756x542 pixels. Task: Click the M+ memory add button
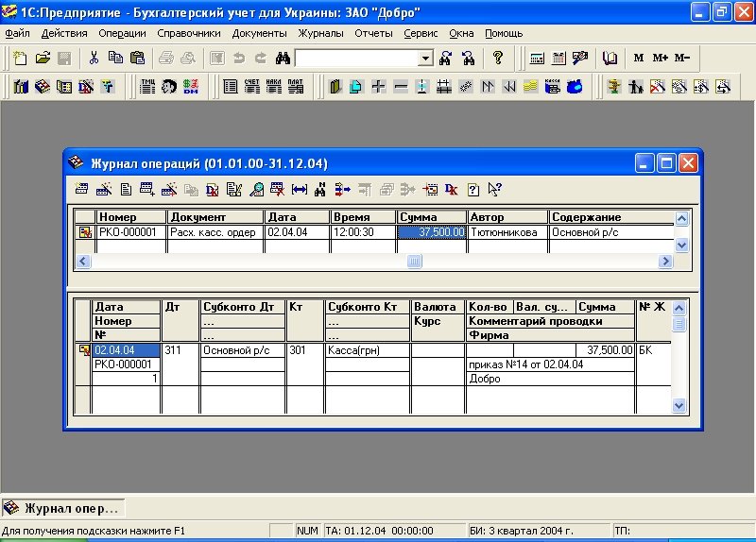pos(660,58)
